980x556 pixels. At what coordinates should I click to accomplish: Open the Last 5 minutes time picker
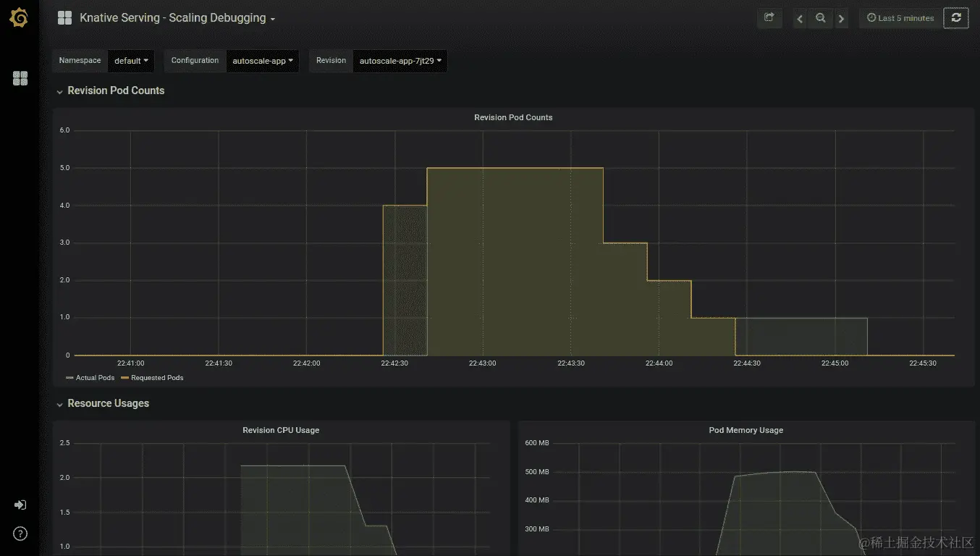point(901,18)
